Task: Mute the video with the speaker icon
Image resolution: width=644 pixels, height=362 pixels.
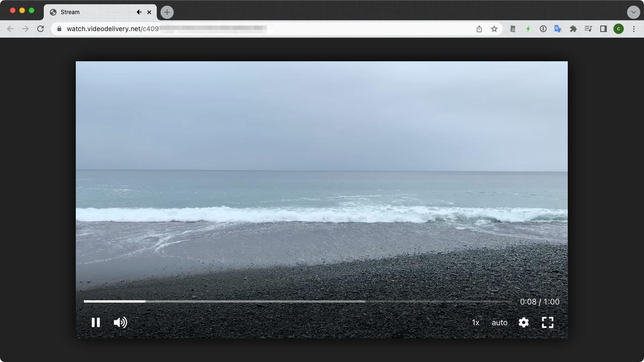Action: [120, 322]
